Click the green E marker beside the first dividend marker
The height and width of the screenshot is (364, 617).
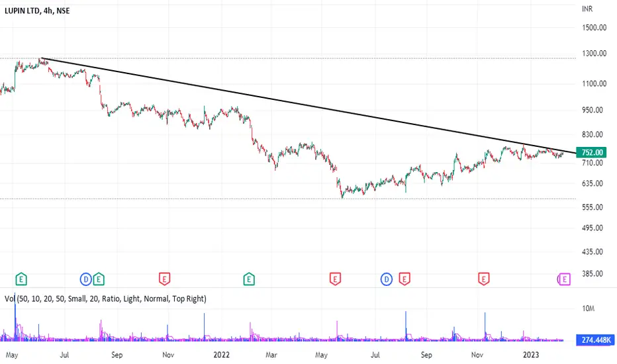[99, 279]
